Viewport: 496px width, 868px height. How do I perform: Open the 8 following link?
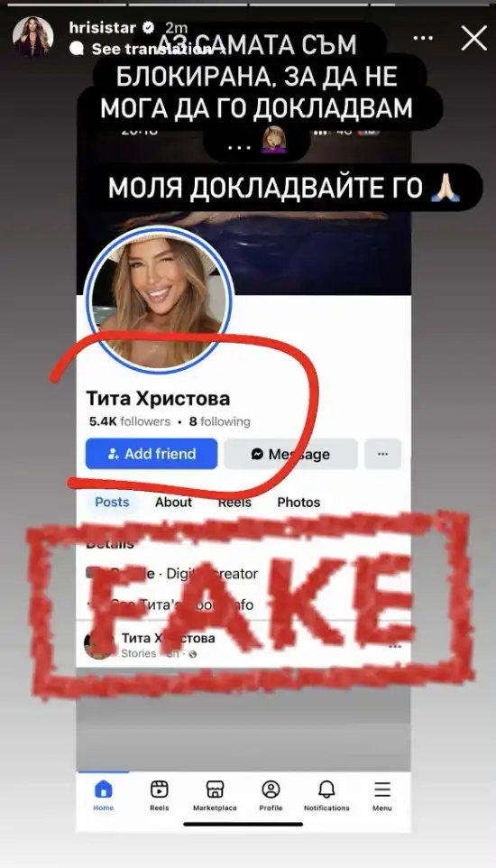[220, 422]
